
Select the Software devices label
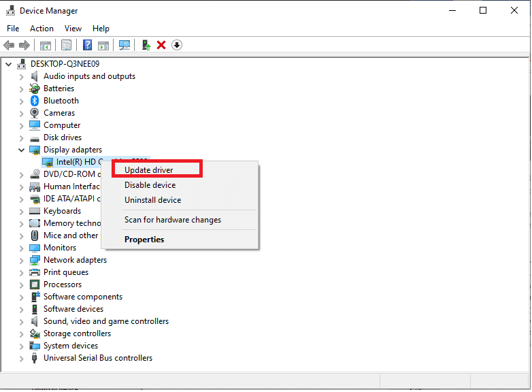[73, 309]
